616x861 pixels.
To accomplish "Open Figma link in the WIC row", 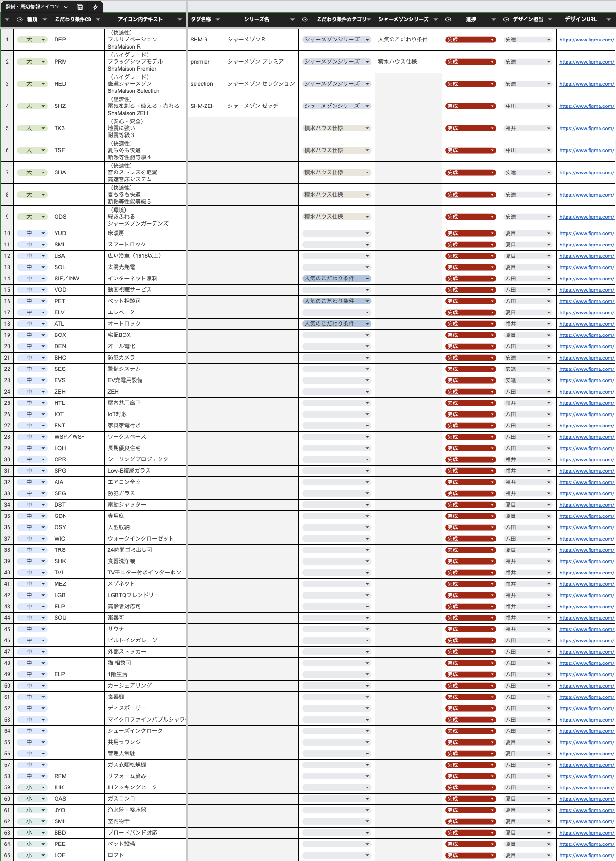I will (587, 539).
